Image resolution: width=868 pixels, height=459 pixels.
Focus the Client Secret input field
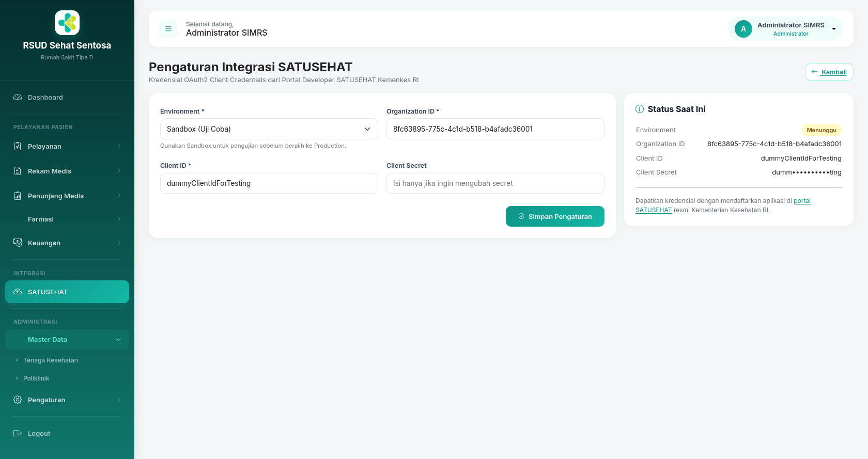(495, 183)
